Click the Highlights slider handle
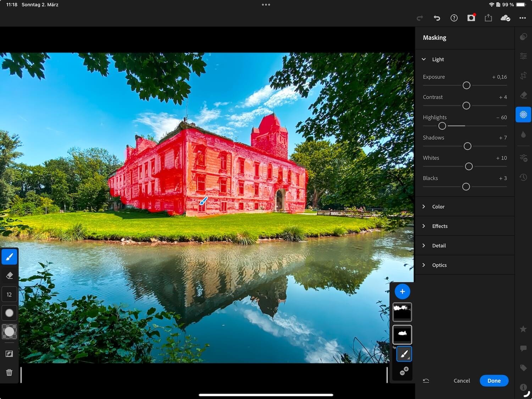532x399 pixels. coord(442,126)
